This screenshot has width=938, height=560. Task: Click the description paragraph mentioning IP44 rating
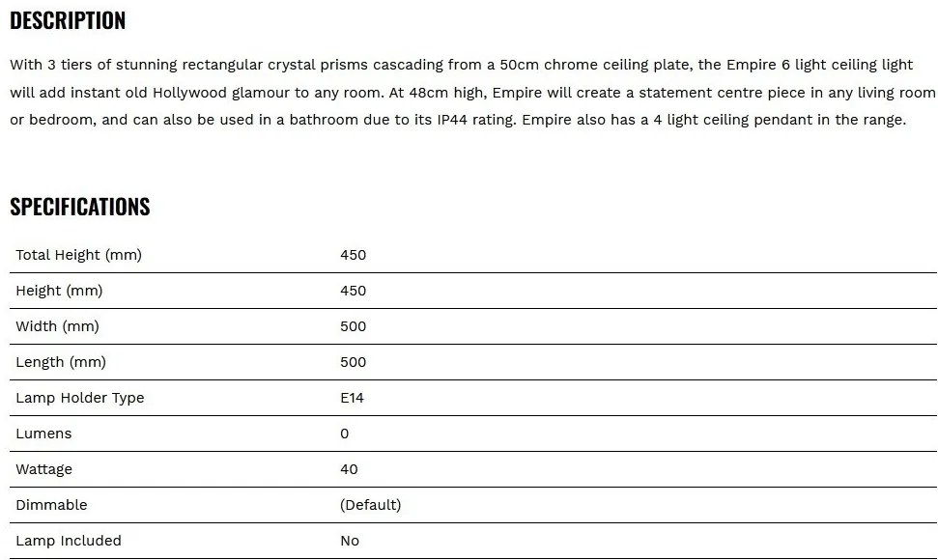(x=472, y=93)
